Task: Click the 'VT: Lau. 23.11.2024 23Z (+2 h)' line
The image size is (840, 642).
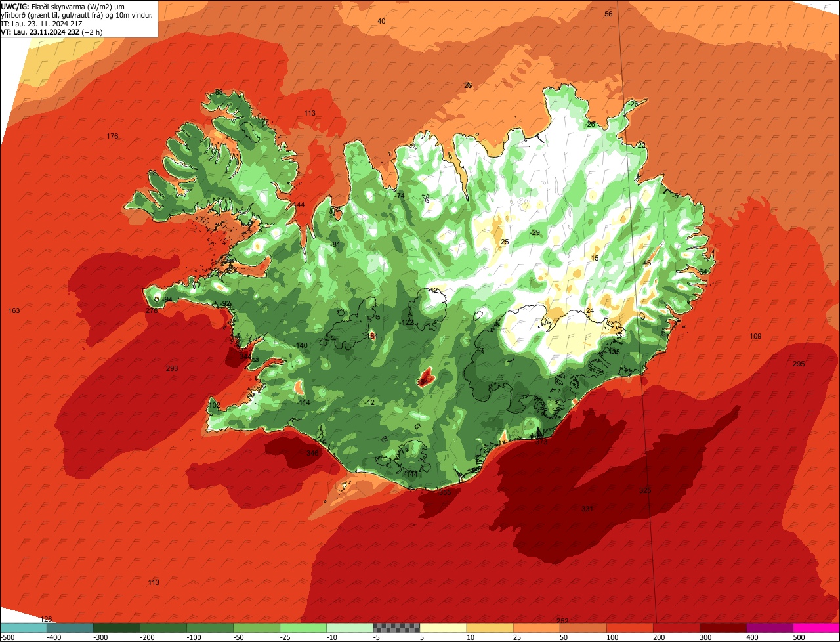Action: pos(52,32)
